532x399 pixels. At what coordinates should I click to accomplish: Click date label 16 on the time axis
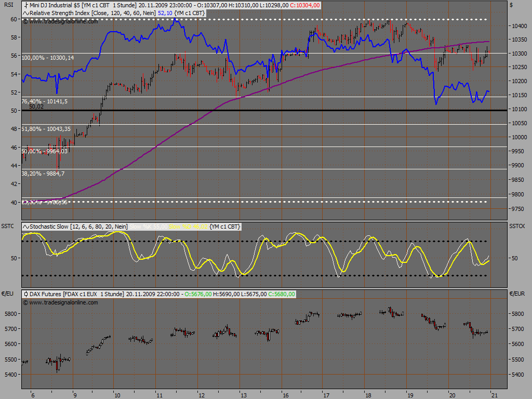click(x=286, y=395)
